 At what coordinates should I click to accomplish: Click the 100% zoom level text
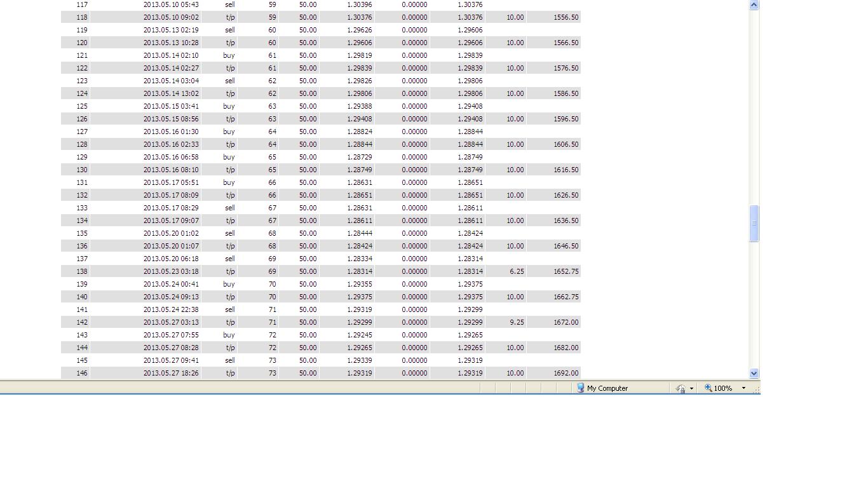[723, 388]
